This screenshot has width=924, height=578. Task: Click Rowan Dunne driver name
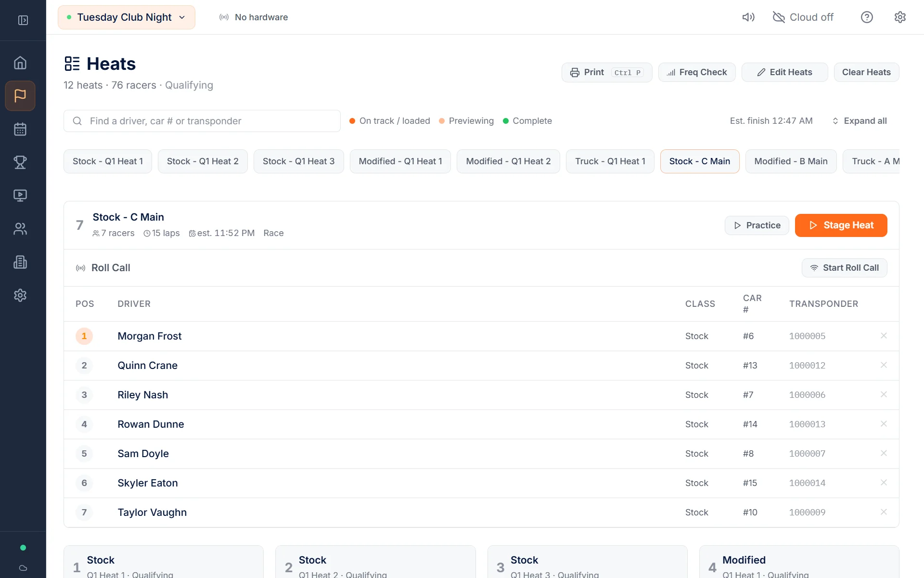coord(151,424)
